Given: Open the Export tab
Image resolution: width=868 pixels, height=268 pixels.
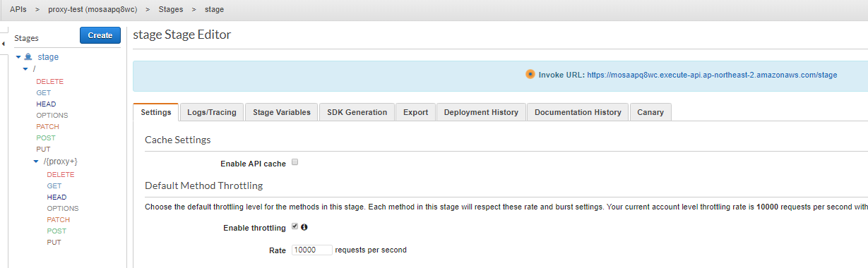Looking at the screenshot, I should point(415,112).
